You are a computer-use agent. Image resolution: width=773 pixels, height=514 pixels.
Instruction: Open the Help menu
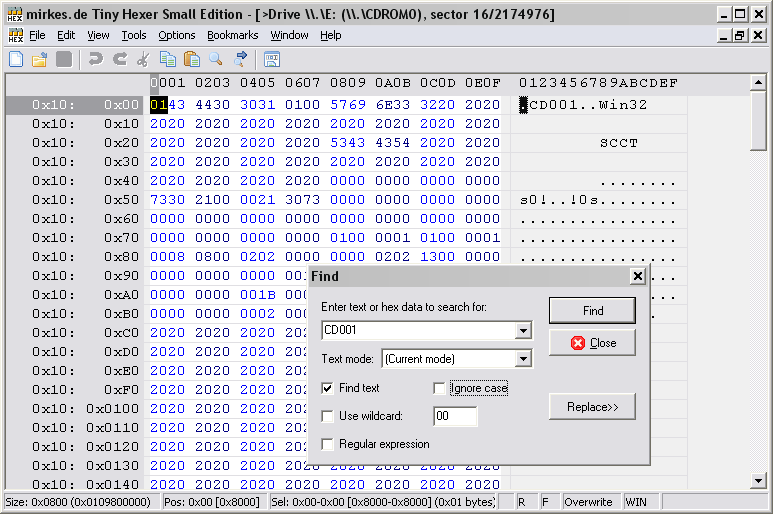click(331, 35)
